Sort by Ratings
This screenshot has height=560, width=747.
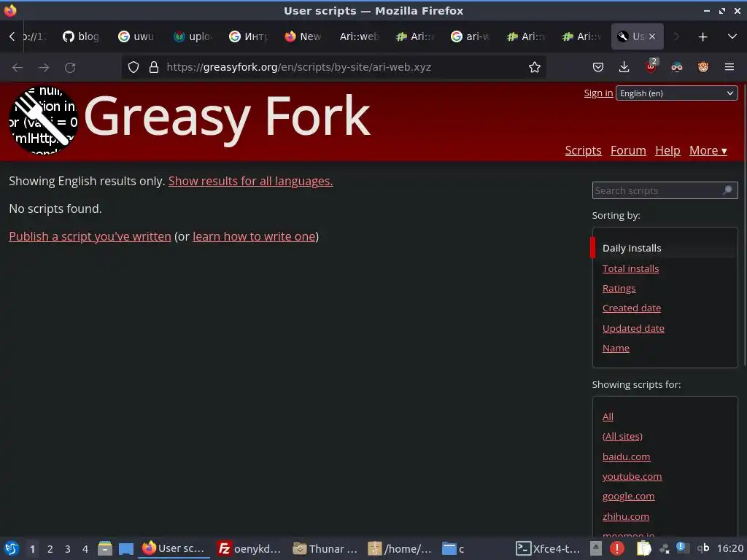[619, 289]
